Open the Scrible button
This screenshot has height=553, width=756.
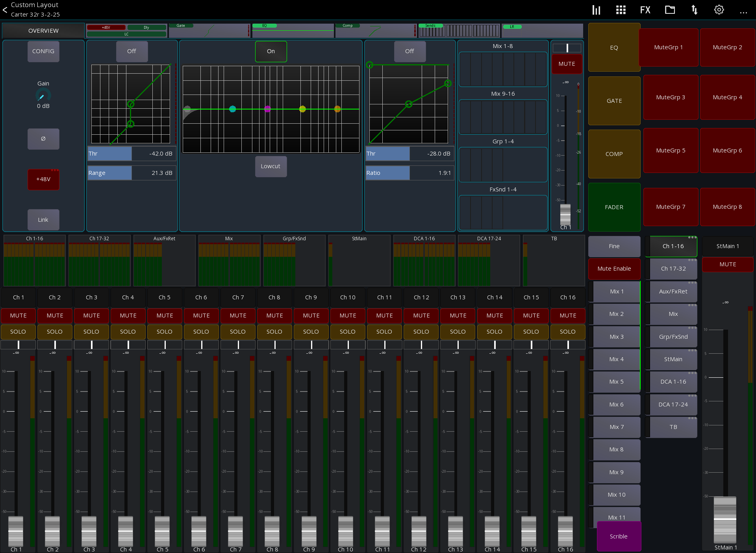[619, 536]
